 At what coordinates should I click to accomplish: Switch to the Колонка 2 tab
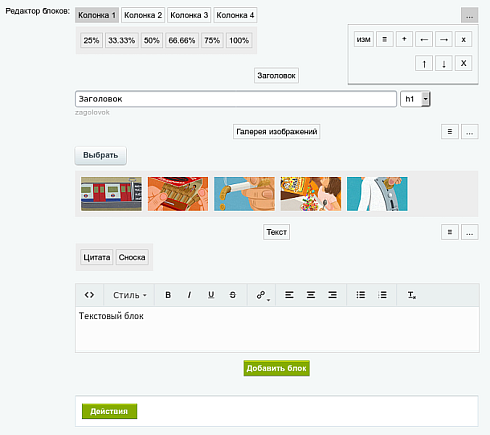point(143,15)
